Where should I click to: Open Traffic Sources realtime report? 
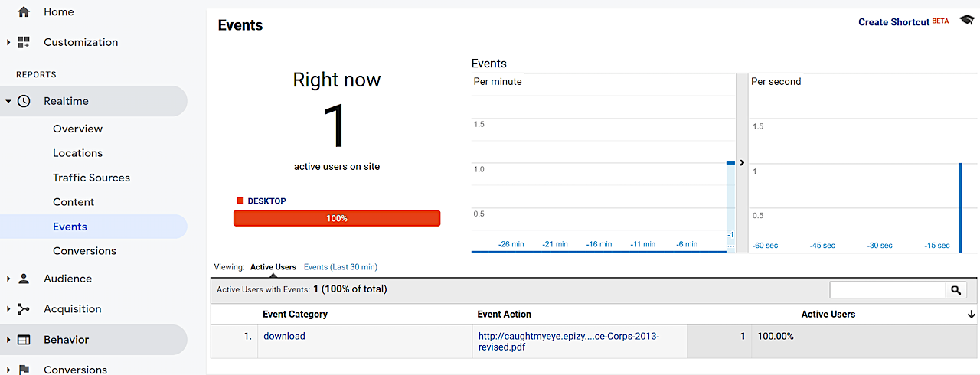pos(91,178)
